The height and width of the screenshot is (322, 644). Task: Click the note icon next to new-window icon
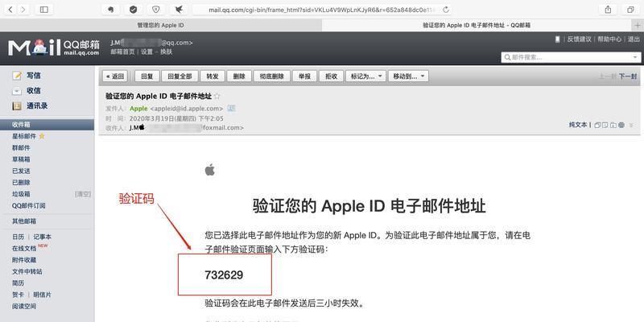(x=605, y=125)
